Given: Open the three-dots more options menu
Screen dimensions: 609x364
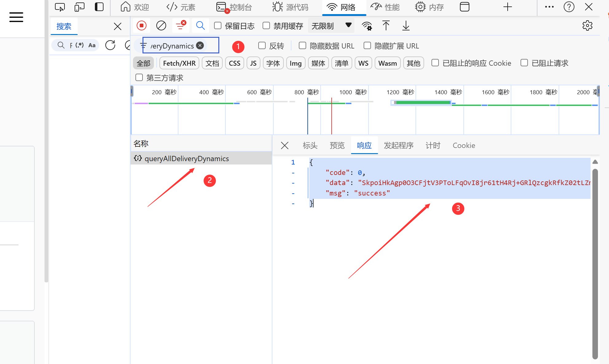Looking at the screenshot, I should click(549, 7).
